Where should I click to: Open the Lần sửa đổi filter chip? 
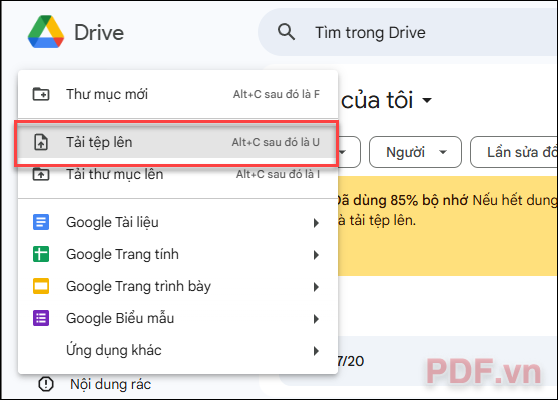pos(514,152)
